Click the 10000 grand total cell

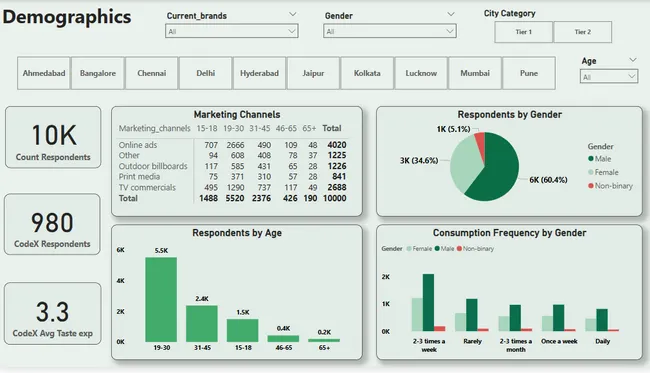(x=335, y=198)
